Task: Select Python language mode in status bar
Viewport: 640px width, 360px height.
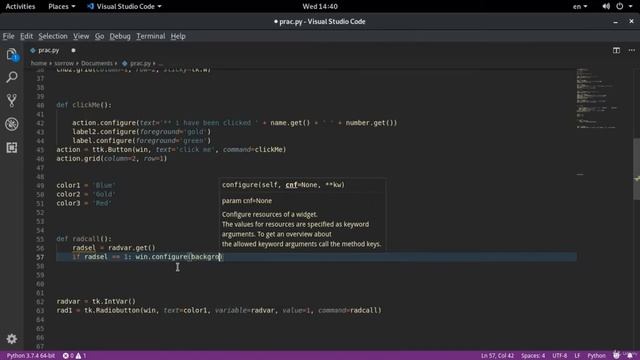Action: (x=596, y=356)
